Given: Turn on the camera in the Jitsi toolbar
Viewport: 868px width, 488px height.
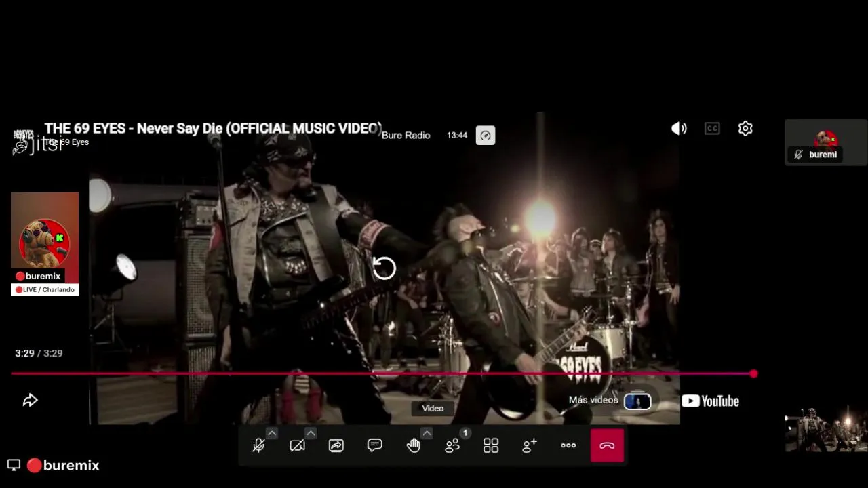Looking at the screenshot, I should [297, 445].
